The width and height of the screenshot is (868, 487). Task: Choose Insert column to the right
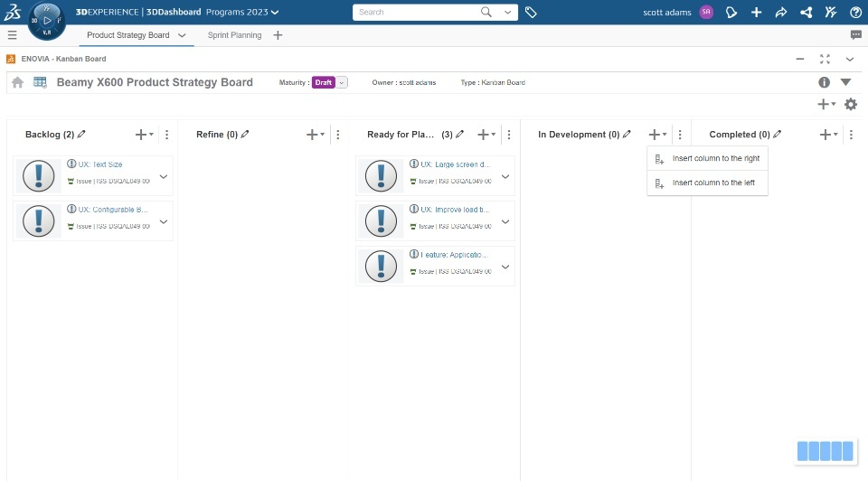[715, 158]
